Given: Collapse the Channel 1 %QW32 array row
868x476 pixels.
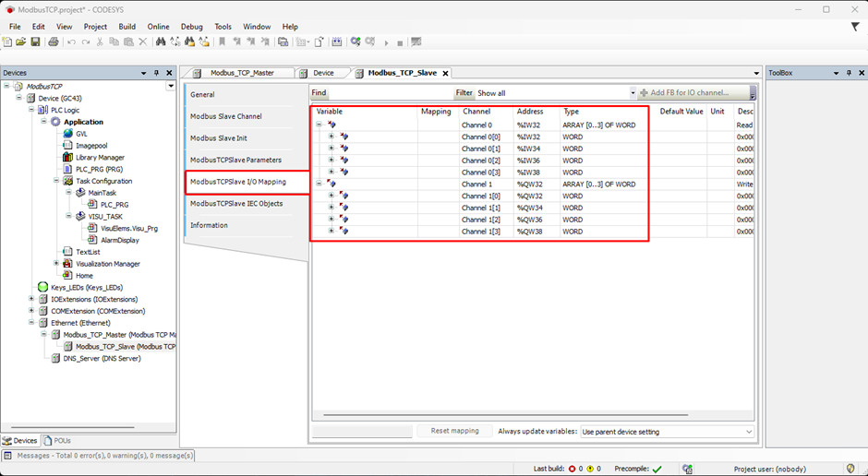Looking at the screenshot, I should click(319, 184).
